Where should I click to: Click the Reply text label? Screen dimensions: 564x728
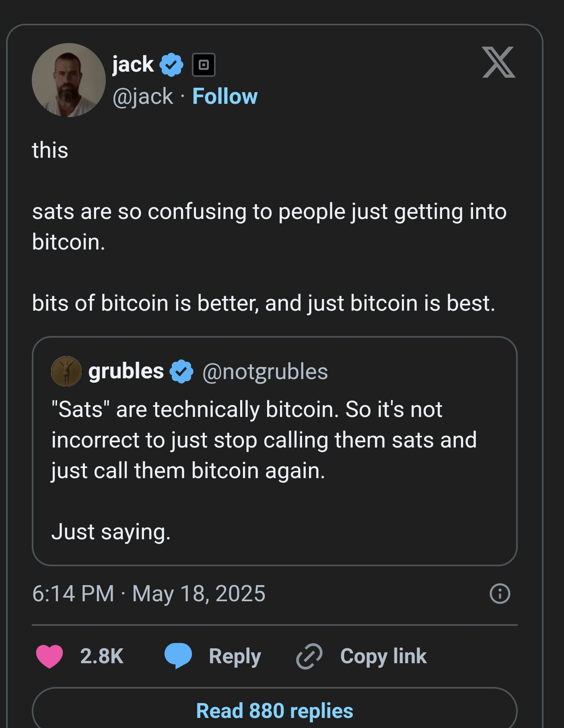[235, 656]
